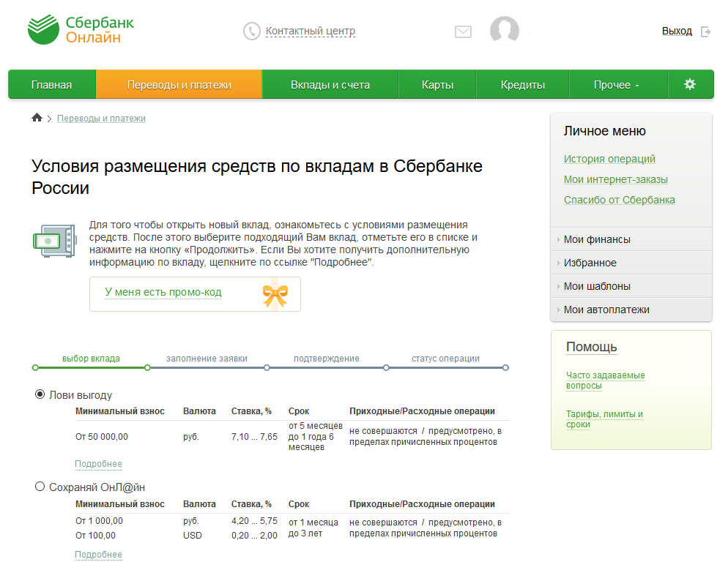The width and height of the screenshot is (728, 562).
Task: Go to the Главная tab
Action: point(51,85)
